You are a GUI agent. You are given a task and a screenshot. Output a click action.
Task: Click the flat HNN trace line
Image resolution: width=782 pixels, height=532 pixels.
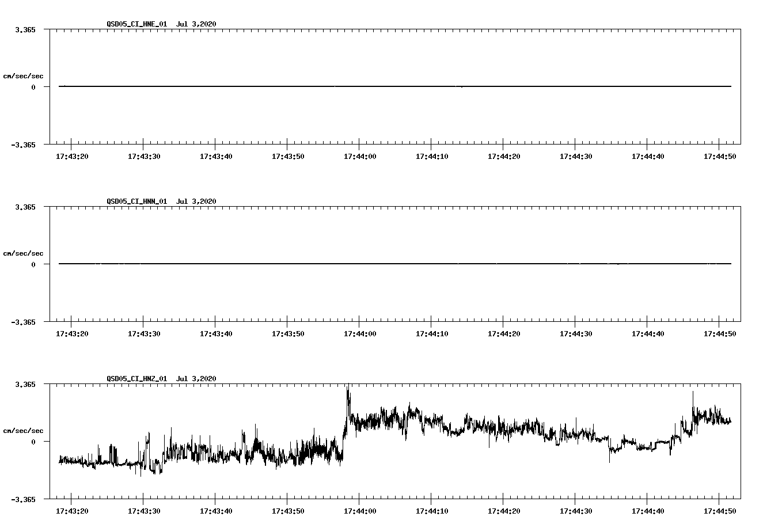click(x=395, y=264)
